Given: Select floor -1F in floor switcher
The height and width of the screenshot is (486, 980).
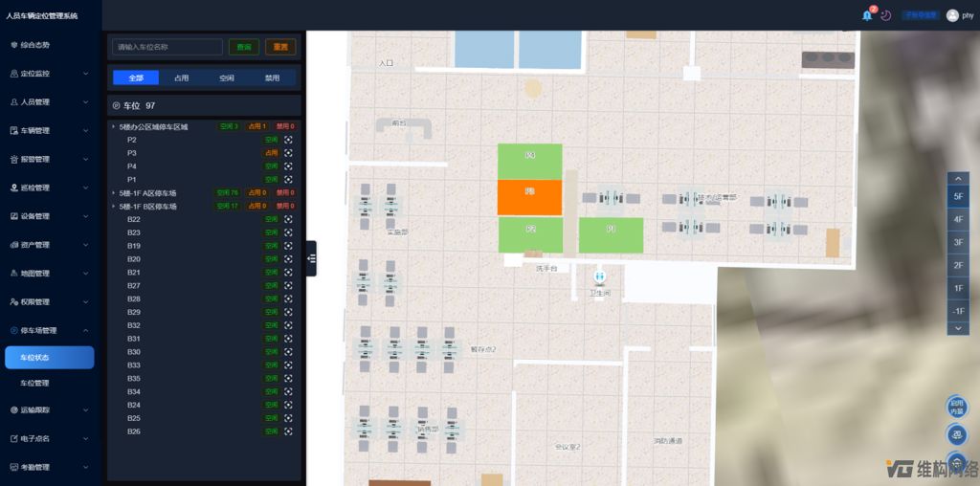Looking at the screenshot, I should click(x=958, y=311).
